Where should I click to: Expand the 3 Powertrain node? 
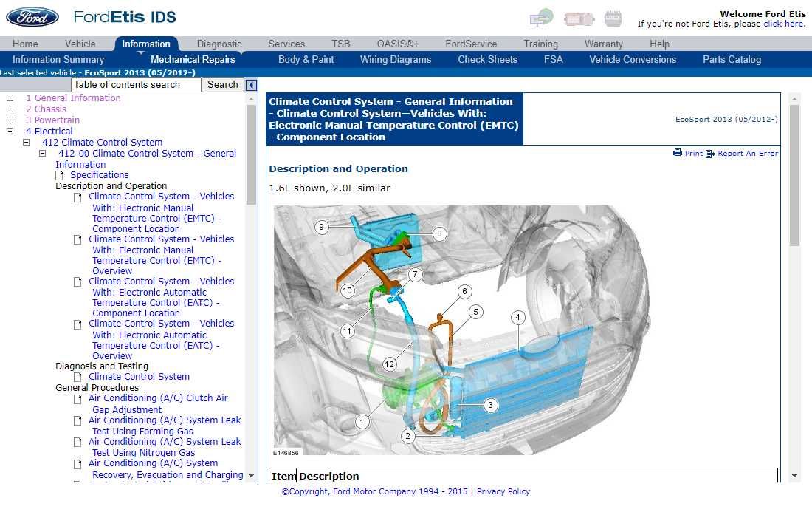(x=10, y=120)
